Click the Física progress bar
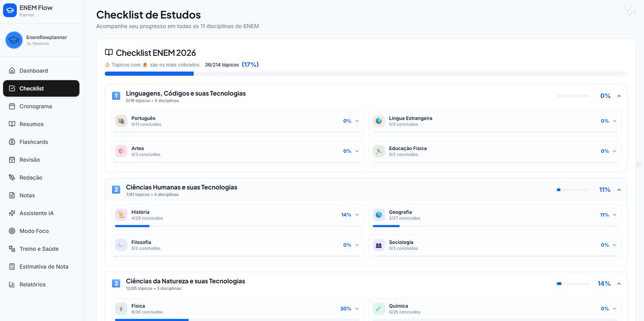Image resolution: width=644 pixels, height=321 pixels. pyautogui.click(x=237, y=320)
